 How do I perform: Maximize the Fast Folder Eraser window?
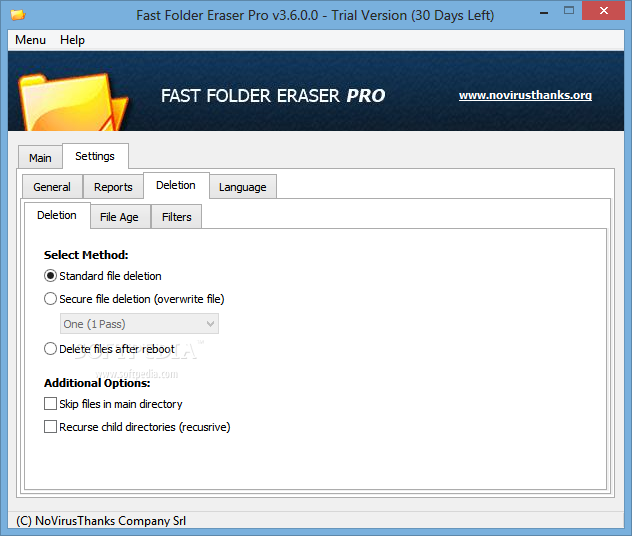point(569,11)
